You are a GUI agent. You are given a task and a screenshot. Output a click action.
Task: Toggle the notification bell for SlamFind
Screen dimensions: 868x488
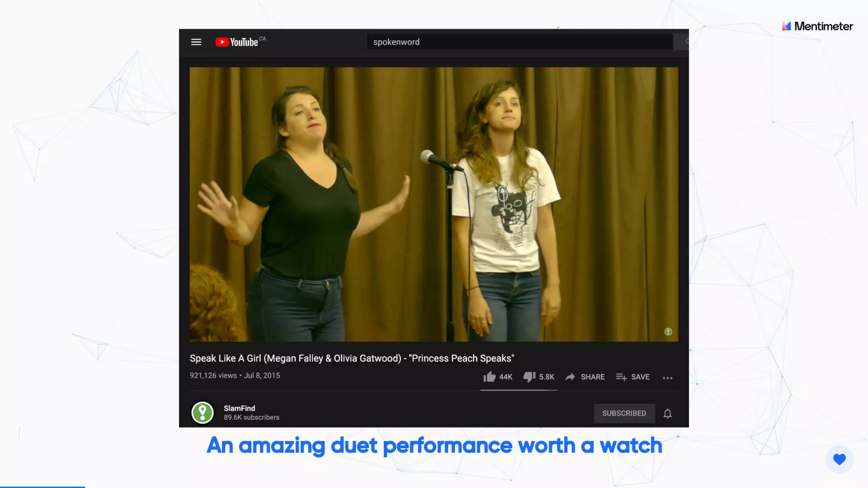pos(668,413)
